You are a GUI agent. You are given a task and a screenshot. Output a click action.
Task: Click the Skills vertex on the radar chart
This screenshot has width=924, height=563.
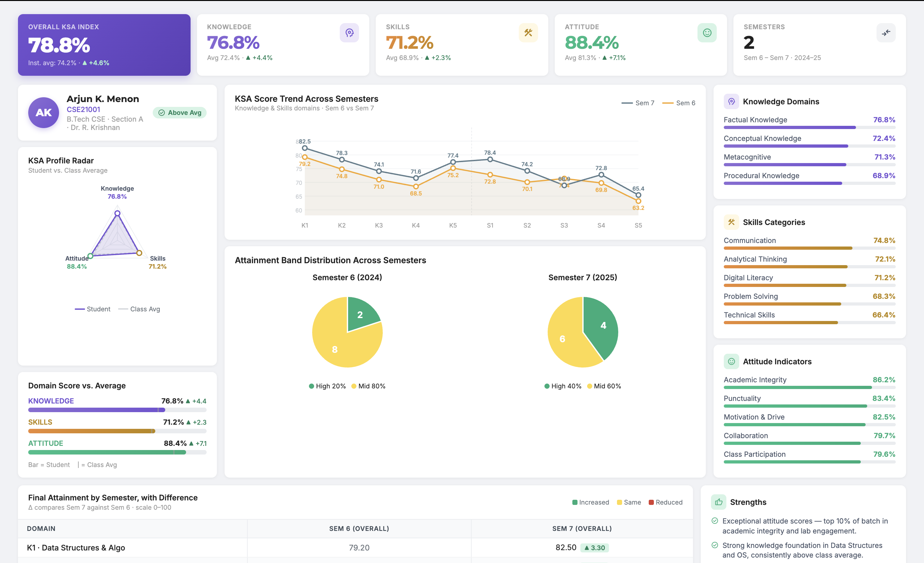coord(139,253)
